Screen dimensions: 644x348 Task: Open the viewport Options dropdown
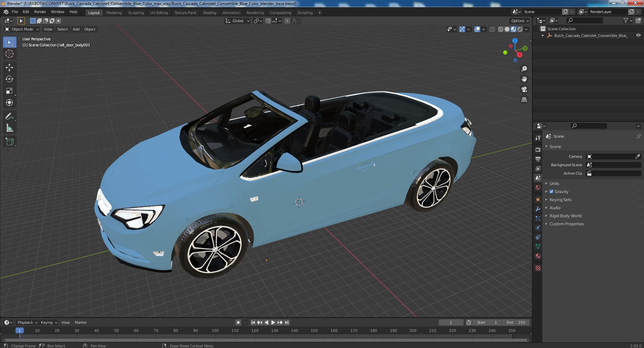pos(519,21)
